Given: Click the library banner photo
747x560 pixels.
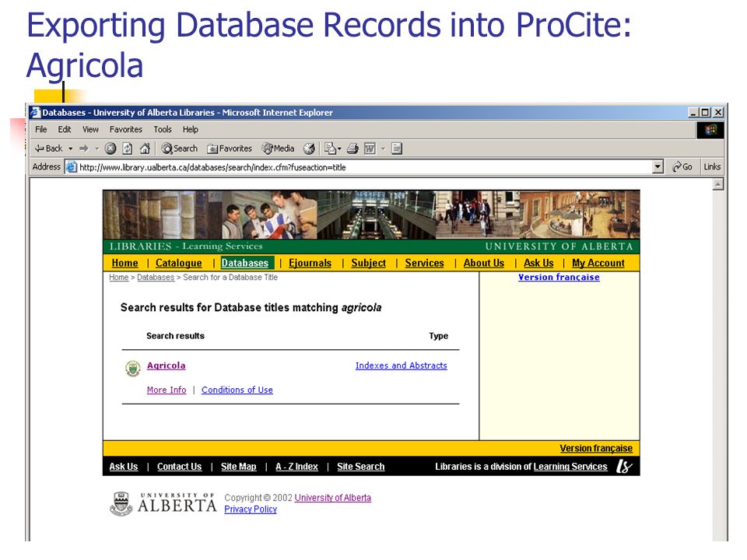Looking at the screenshot, I should [371, 215].
